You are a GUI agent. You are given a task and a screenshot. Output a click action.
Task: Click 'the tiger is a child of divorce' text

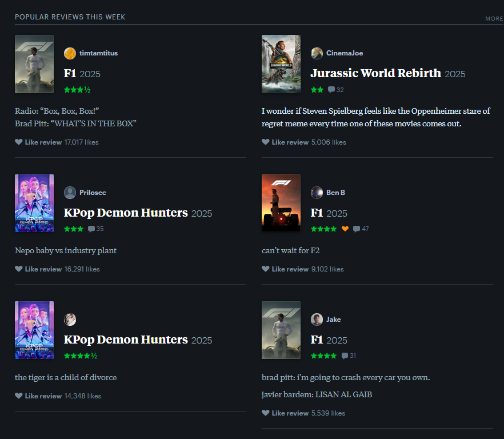[66, 377]
